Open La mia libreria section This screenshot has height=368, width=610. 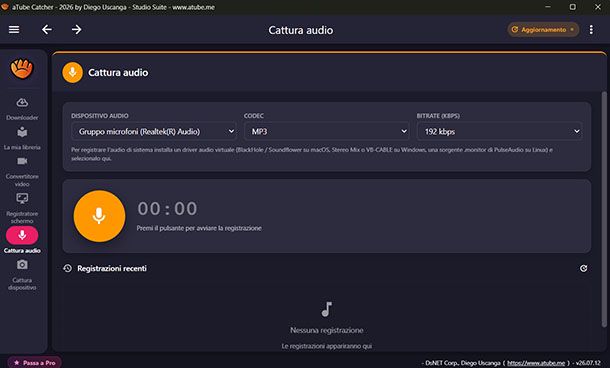pyautogui.click(x=22, y=138)
